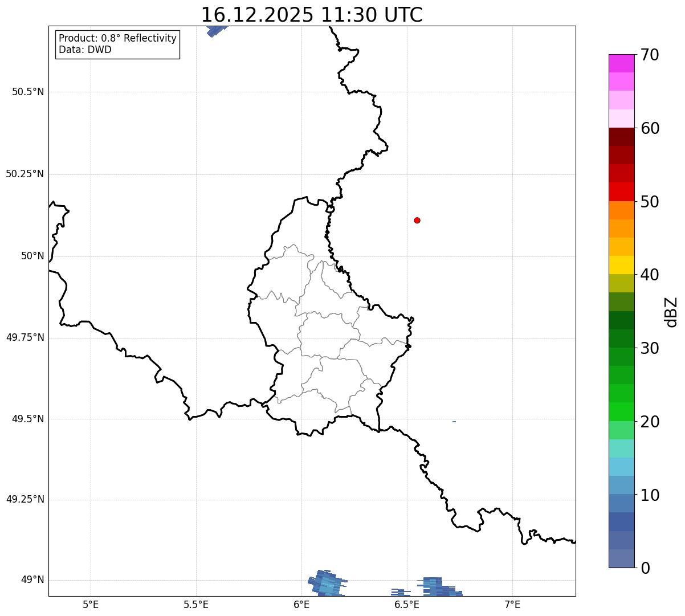
Task: Click the 49.75°N latitude label
Action: [25, 337]
